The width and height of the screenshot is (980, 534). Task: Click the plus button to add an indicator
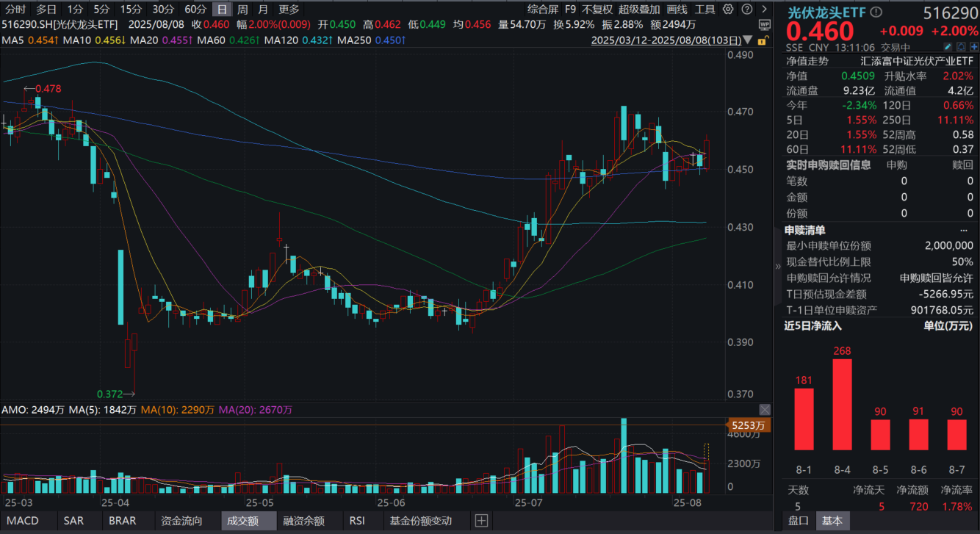coord(481,521)
